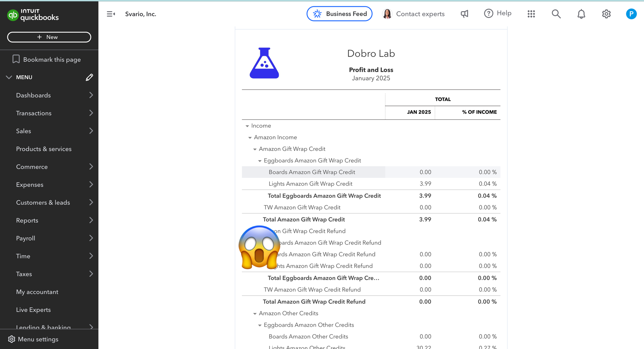Edit the menu with the pencil icon
The image size is (644, 349).
[x=90, y=77]
